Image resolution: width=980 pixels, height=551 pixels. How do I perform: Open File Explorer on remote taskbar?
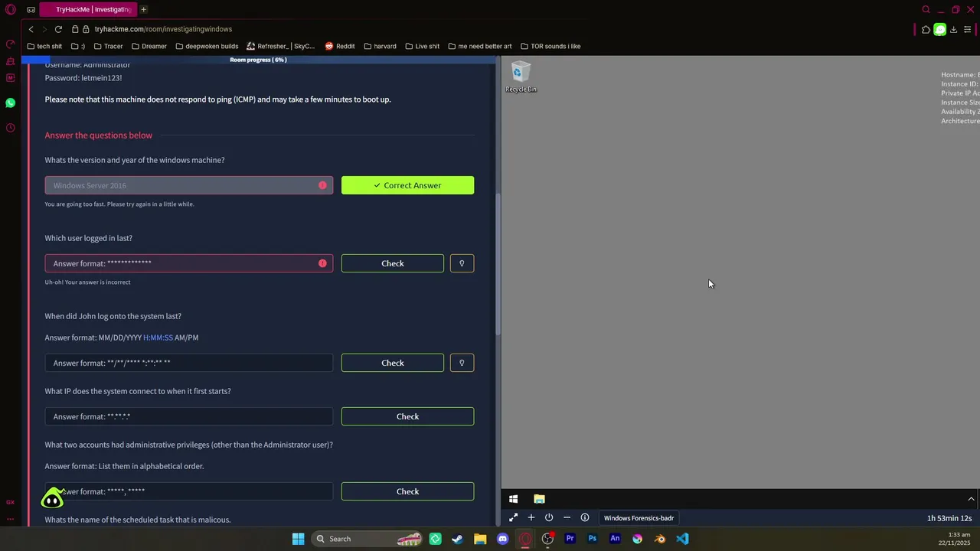coord(539,499)
